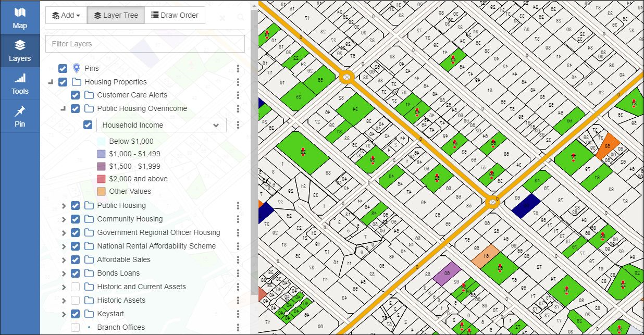This screenshot has width=644, height=335.
Task: Open the Historic Assets three-dot menu
Action: coord(238,300)
